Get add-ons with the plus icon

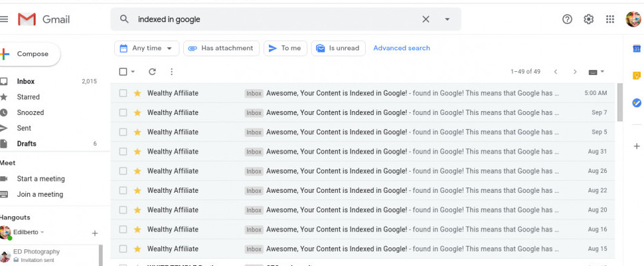pyautogui.click(x=637, y=146)
